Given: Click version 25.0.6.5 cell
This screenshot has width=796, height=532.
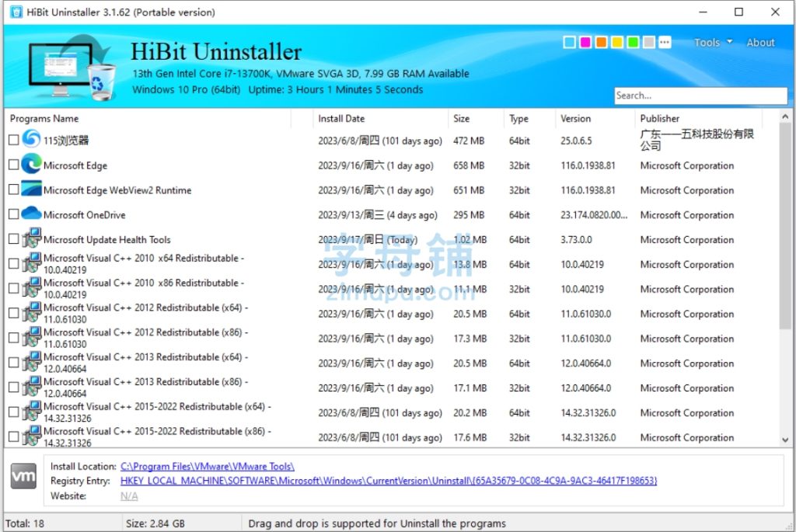Looking at the screenshot, I should 576,141.
